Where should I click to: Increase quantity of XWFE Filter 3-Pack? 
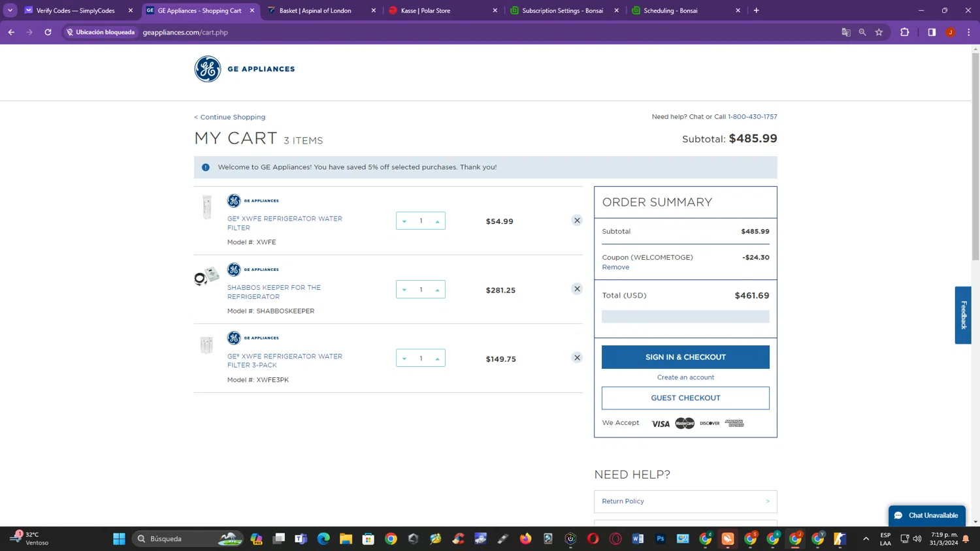[x=438, y=358]
